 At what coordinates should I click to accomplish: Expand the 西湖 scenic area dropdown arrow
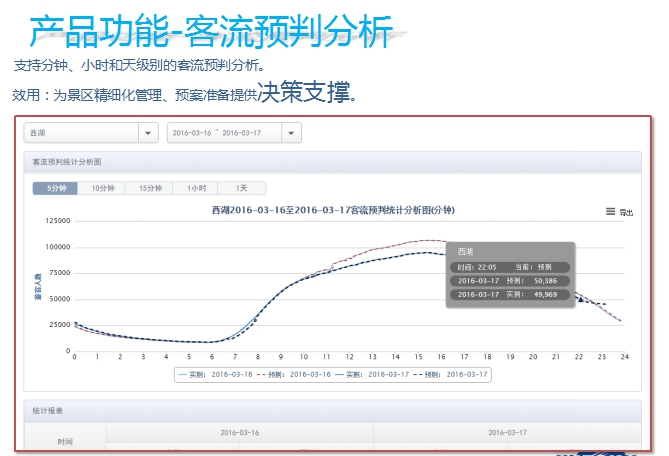pos(148,133)
